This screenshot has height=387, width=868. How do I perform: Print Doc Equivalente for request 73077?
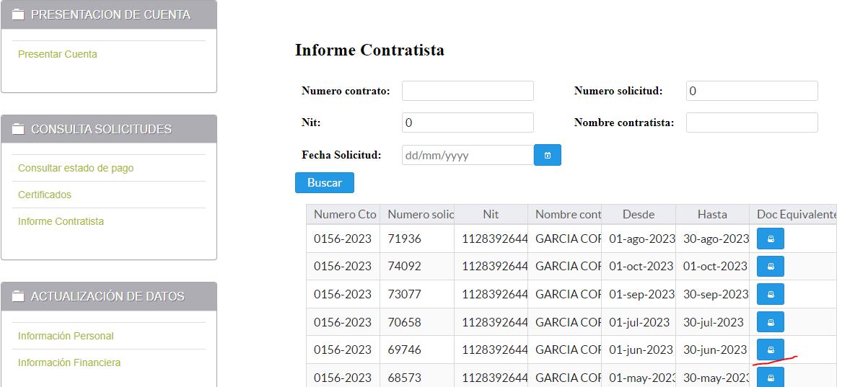[x=770, y=294]
